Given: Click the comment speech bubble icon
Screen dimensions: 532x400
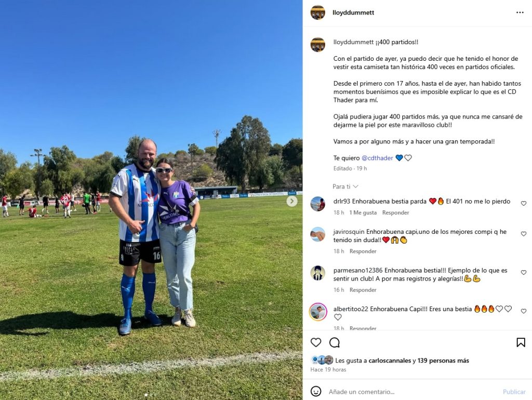Looking at the screenshot, I should click(x=335, y=342).
